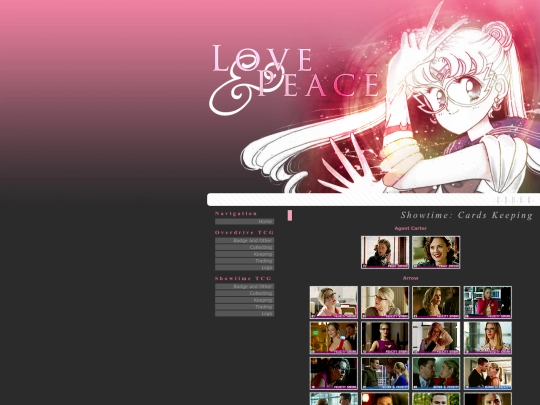View Overdrive TCG Logs
This screenshot has height=405, width=540.
[x=245, y=268]
